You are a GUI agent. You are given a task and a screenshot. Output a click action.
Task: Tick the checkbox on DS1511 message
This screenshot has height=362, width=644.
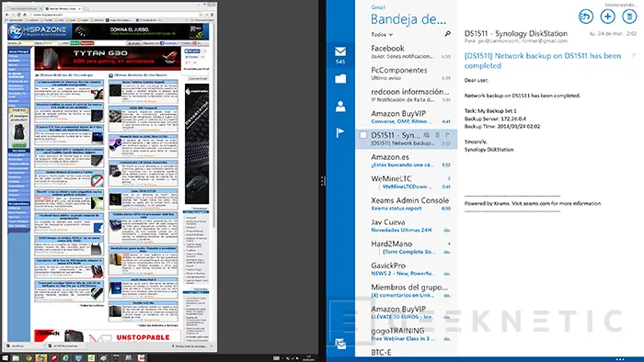[363, 135]
